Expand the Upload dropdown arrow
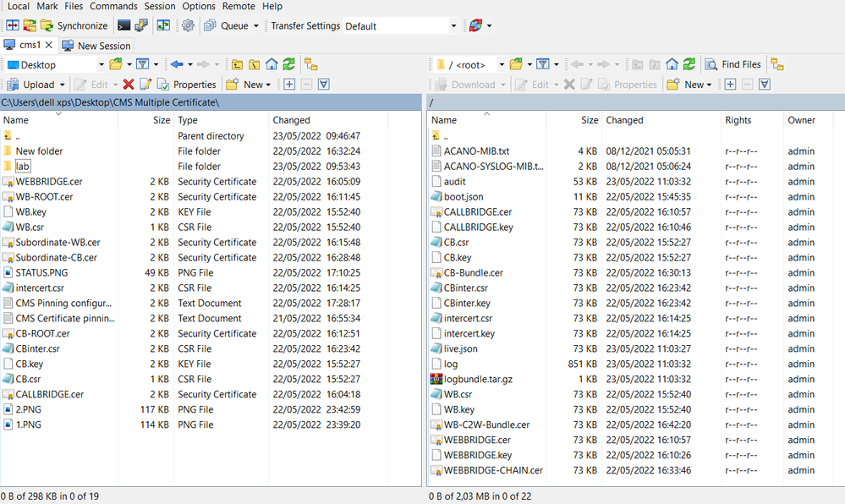Image resolution: width=845 pixels, height=504 pixels. point(63,85)
